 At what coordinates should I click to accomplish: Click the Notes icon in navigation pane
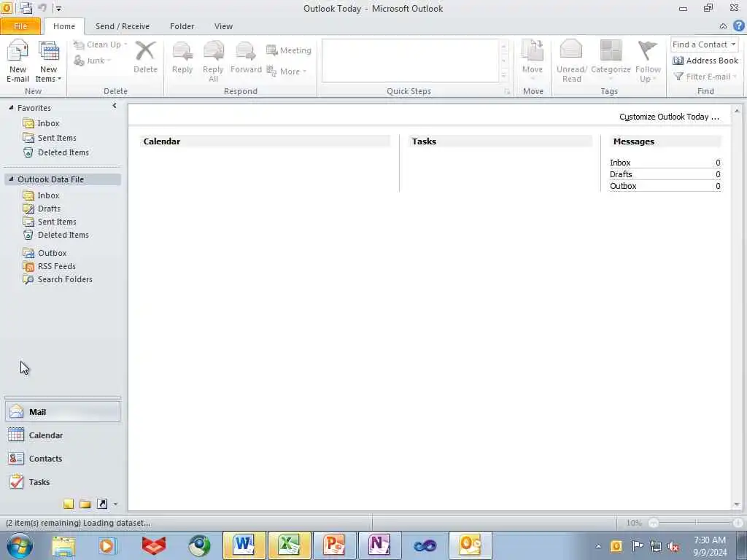tap(68, 504)
